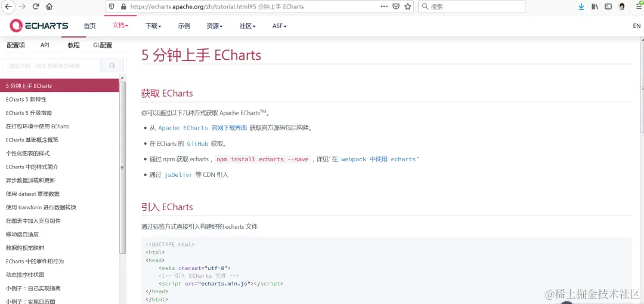Open the Firefox hamburger menu
644x304 pixels.
pyautogui.click(x=639, y=7)
